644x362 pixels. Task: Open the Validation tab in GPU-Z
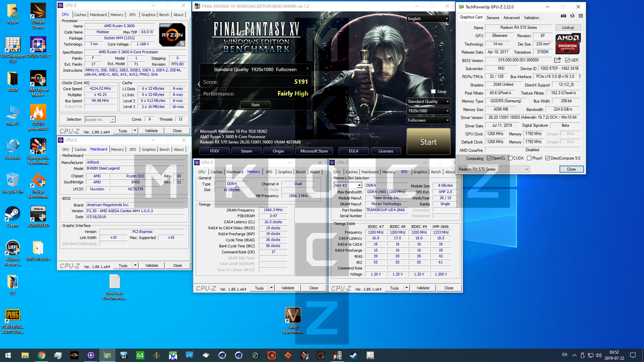click(531, 18)
